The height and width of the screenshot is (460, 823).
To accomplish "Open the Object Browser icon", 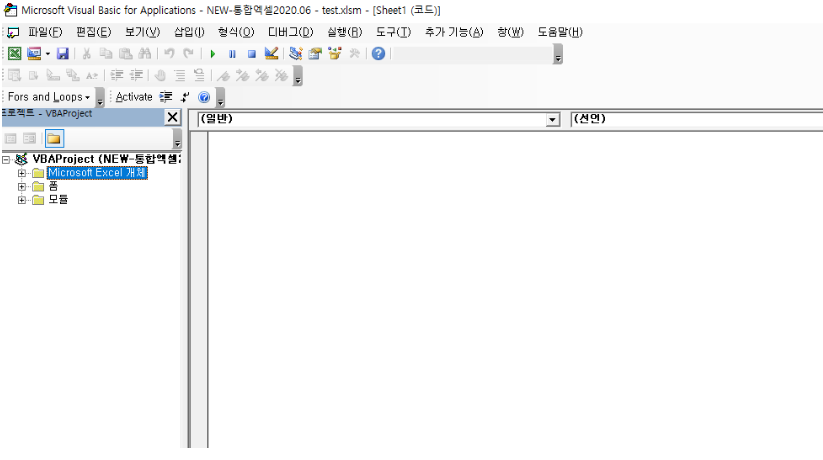I will 334,54.
